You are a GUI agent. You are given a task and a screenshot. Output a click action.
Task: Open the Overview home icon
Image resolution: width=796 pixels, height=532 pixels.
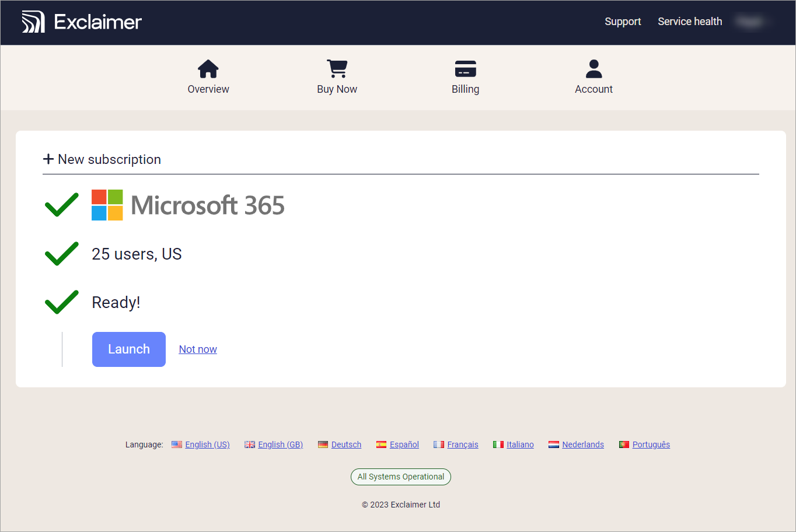(x=208, y=69)
